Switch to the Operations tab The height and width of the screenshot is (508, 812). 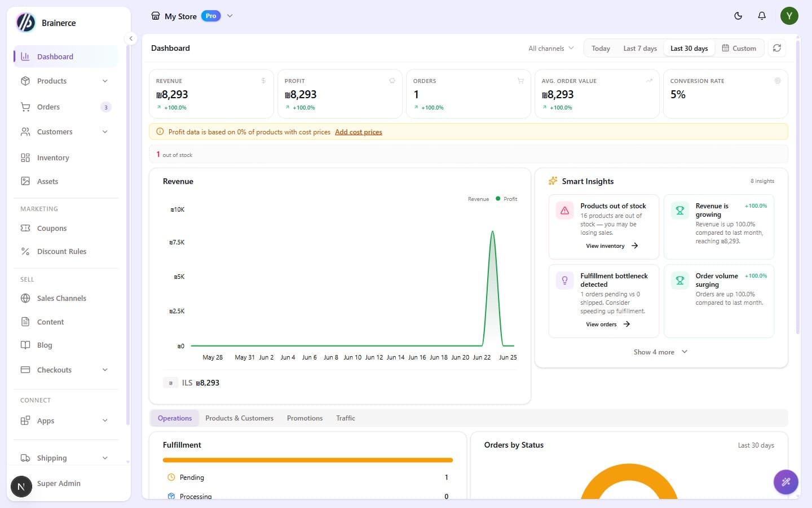tap(175, 418)
